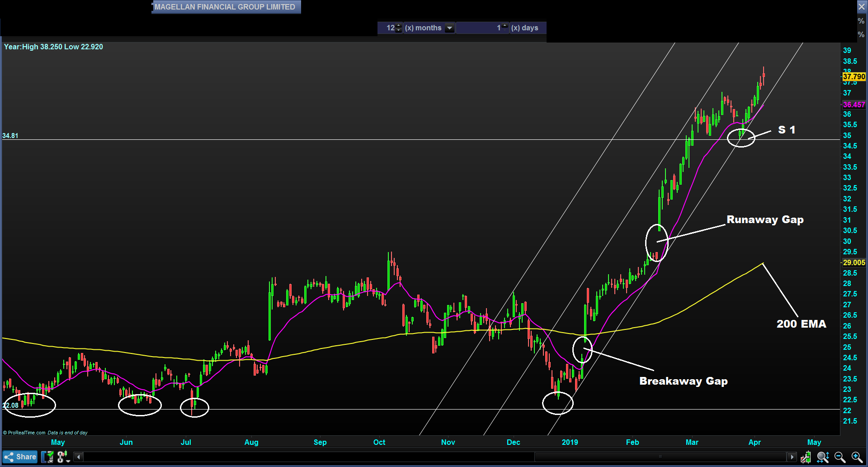Zoom out with the minus magnifier
Screen dimensions: 868x467
pyautogui.click(x=840, y=457)
